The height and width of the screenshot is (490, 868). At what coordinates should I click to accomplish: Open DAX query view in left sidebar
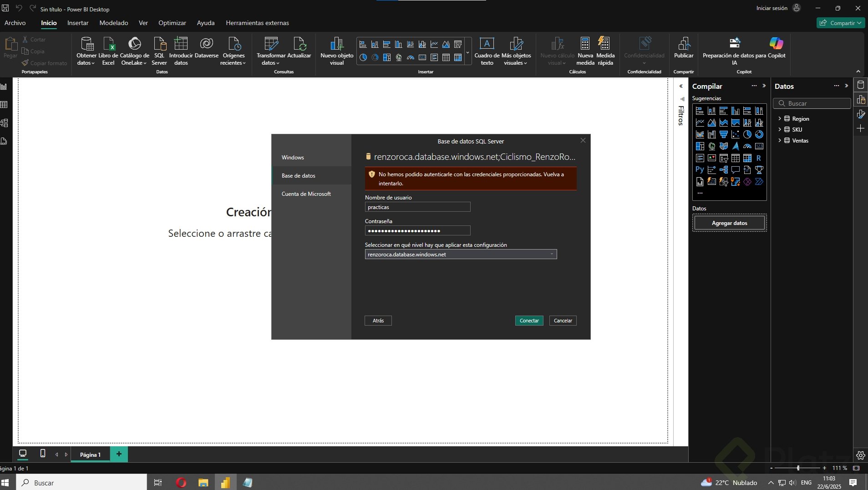coord(4,141)
